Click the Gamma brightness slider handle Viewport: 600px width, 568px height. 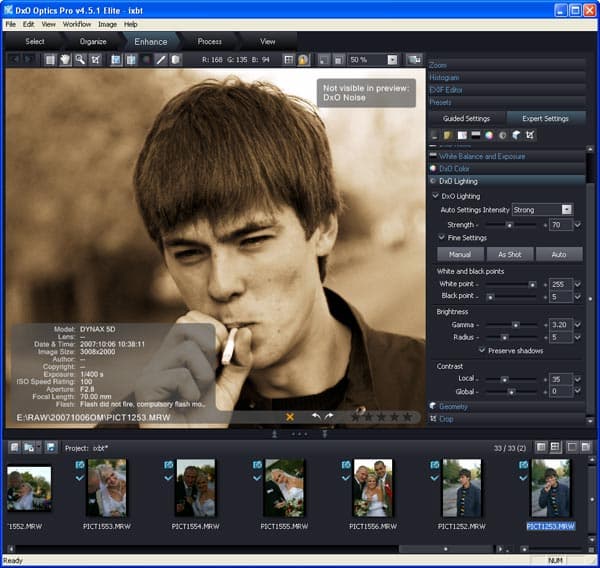tap(516, 325)
